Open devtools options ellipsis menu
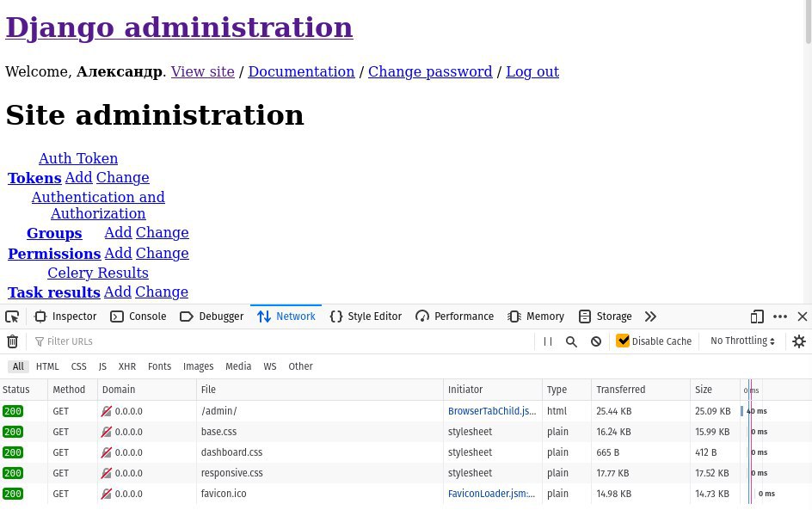 click(780, 316)
